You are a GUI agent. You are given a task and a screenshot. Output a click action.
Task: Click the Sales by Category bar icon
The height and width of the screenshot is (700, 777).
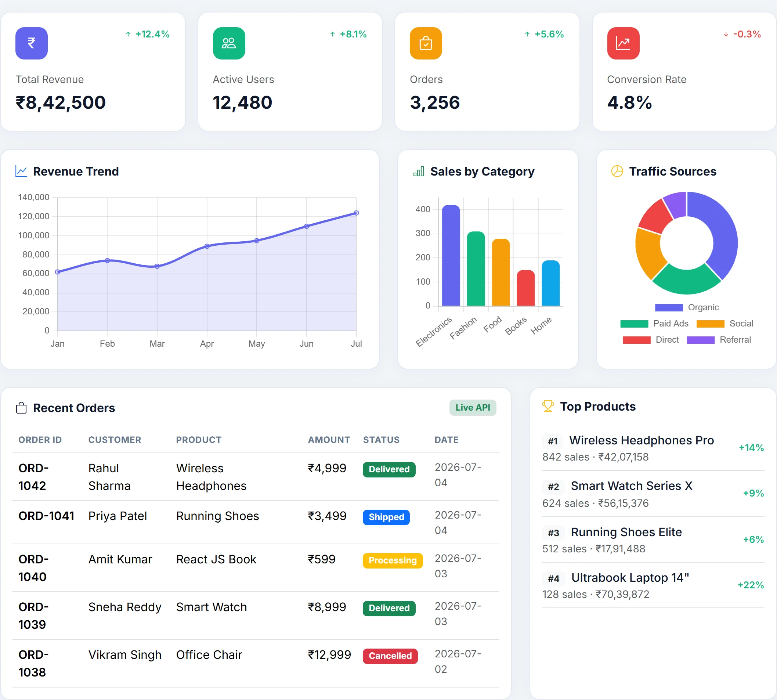(418, 171)
